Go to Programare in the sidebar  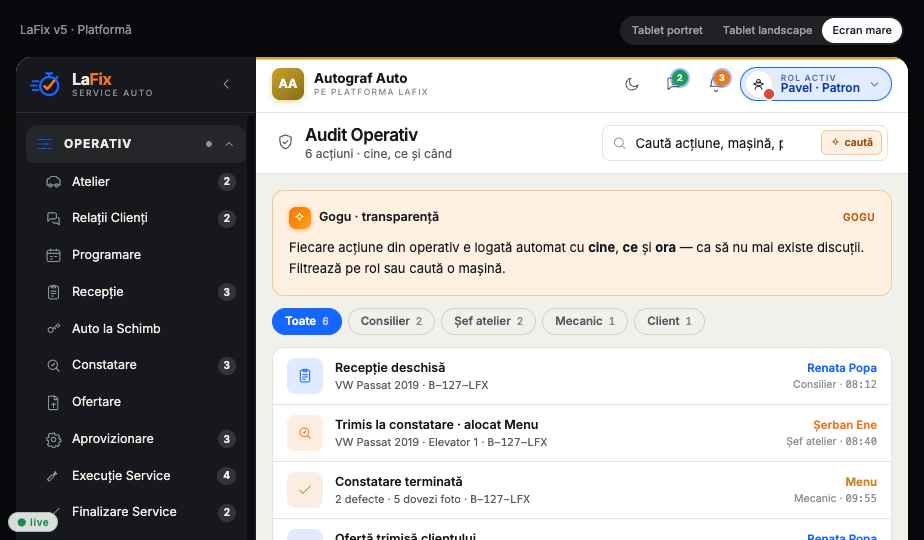pyautogui.click(x=136, y=255)
